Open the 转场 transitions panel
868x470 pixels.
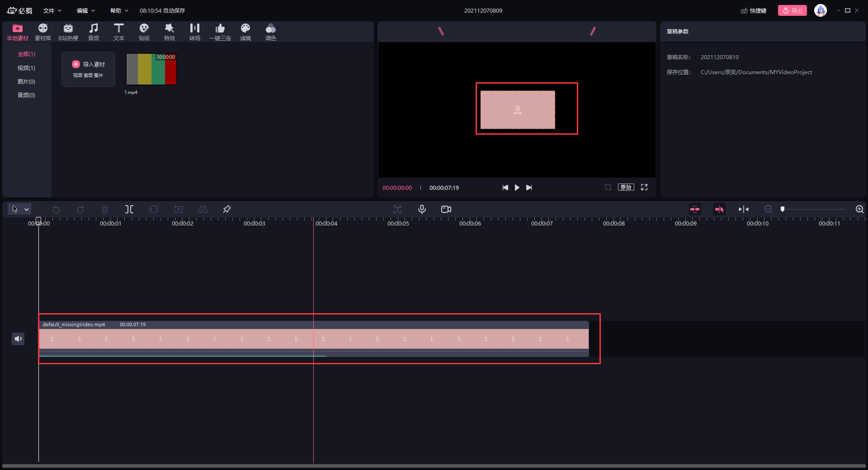click(x=194, y=32)
